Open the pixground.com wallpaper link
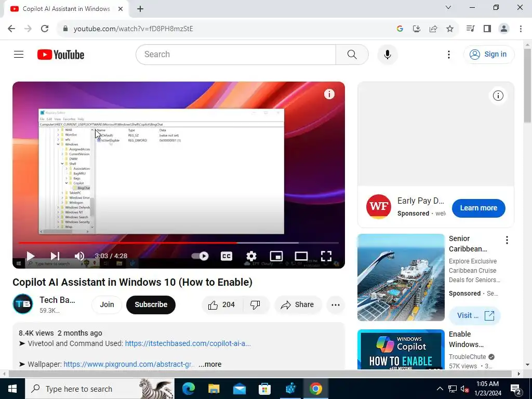 click(x=129, y=364)
